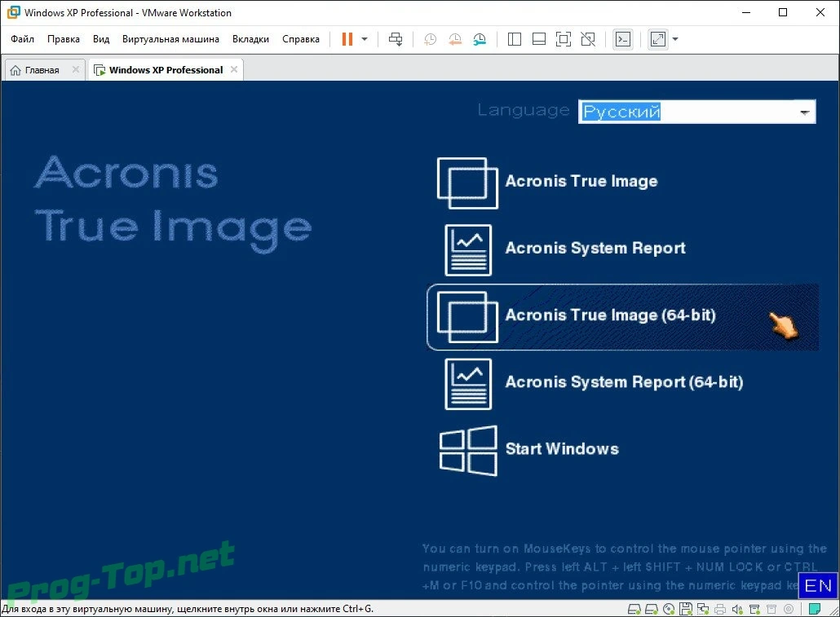The width and height of the screenshot is (840, 617).
Task: Launch Acronis True Image 32-bit entry
Action: point(547,182)
